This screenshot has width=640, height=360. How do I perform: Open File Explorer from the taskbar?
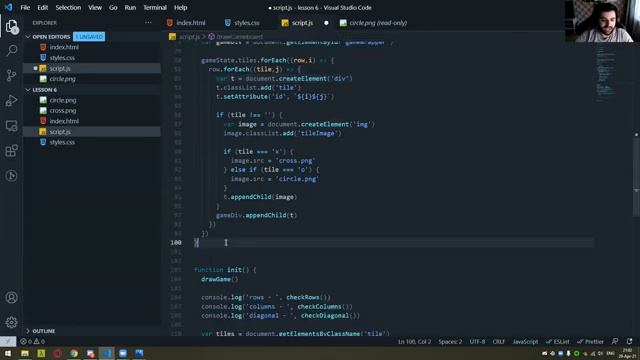click(25, 353)
